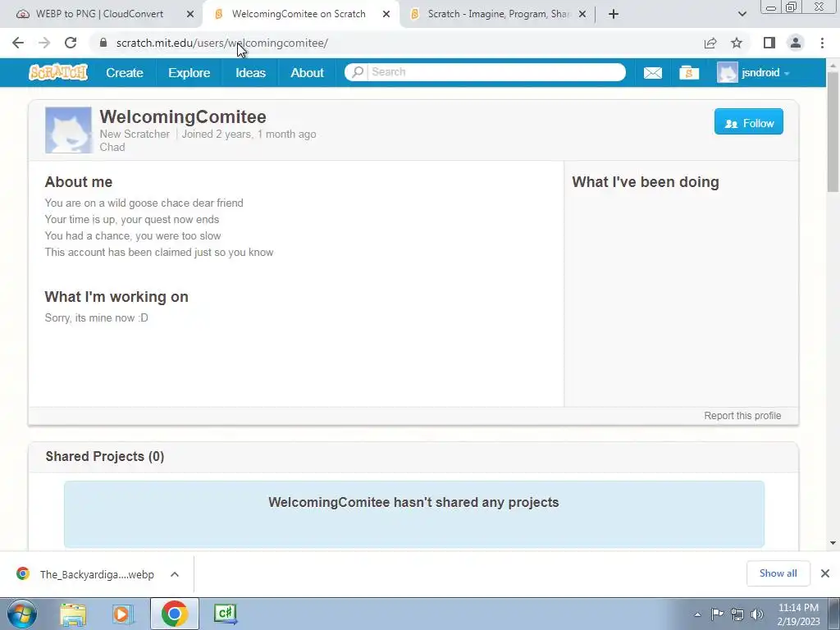840x630 pixels.
Task: Click the volume speaker icon
Action: coord(757,614)
